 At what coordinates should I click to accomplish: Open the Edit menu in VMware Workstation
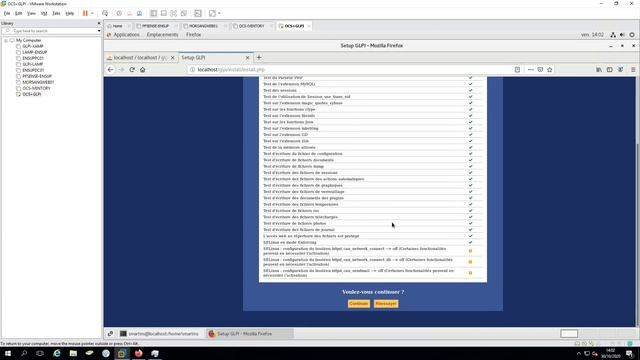click(18, 13)
